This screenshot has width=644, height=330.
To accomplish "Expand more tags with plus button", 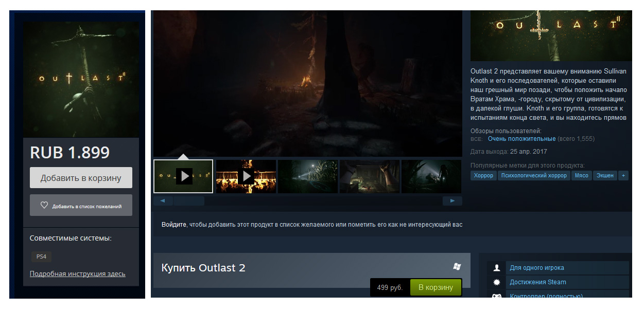I will point(623,176).
